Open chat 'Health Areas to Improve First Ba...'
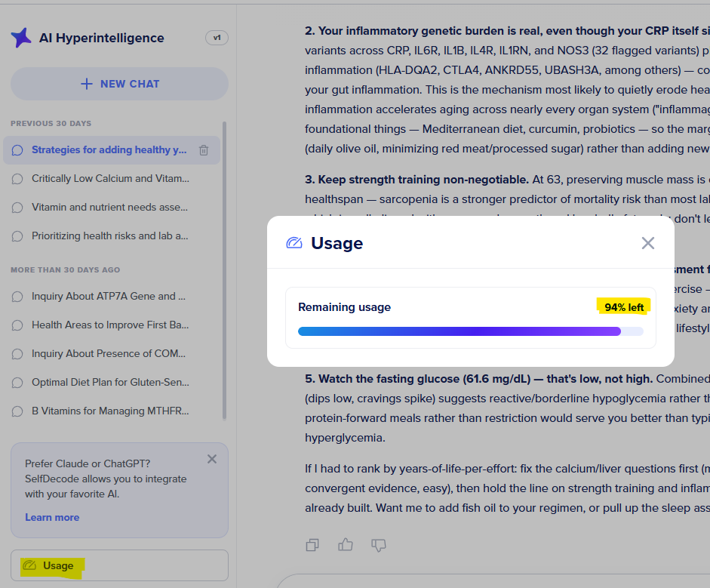This screenshot has width=710, height=588. click(x=110, y=325)
